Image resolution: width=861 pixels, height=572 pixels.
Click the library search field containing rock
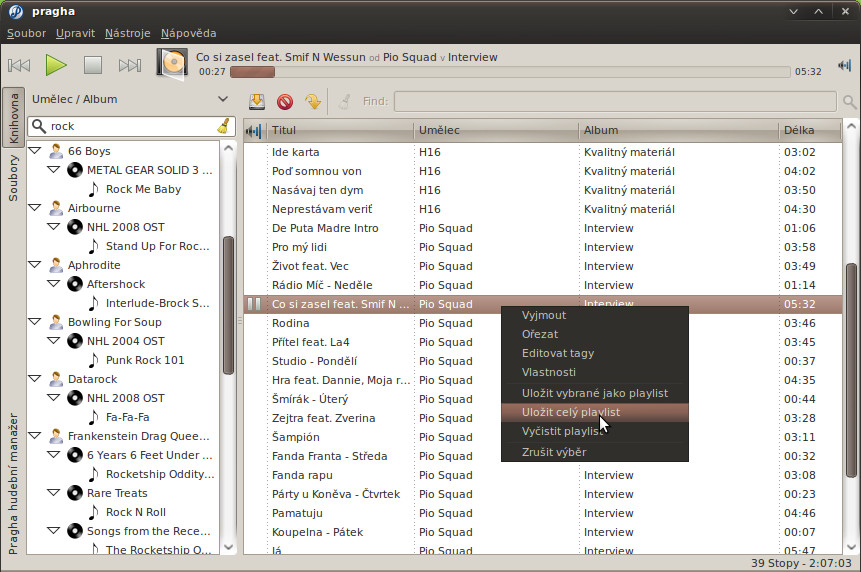click(132, 126)
